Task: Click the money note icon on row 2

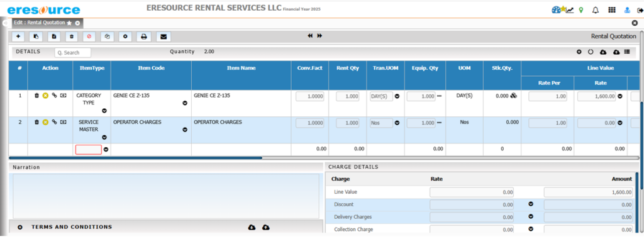Action: click(x=64, y=122)
